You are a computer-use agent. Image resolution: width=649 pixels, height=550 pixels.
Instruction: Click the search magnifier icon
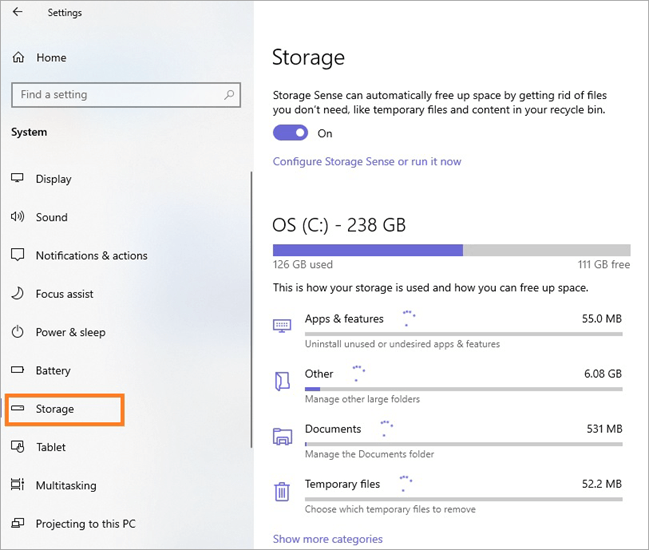(x=230, y=95)
